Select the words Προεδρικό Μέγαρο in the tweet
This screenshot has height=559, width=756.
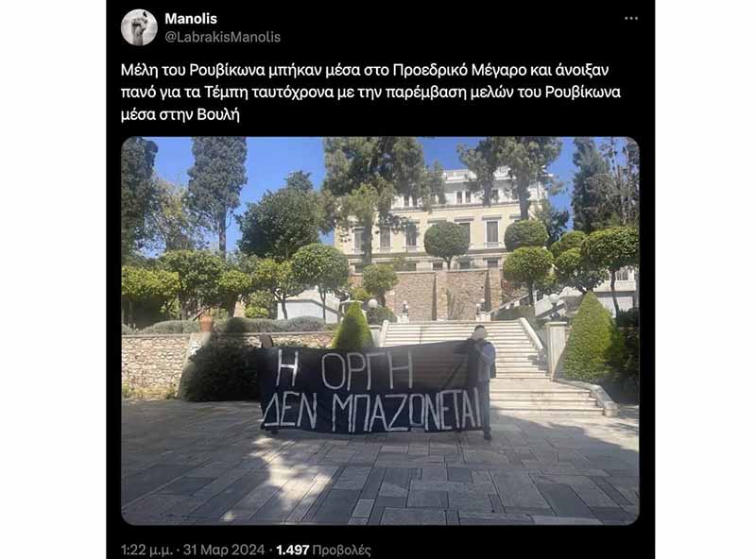tap(459, 71)
